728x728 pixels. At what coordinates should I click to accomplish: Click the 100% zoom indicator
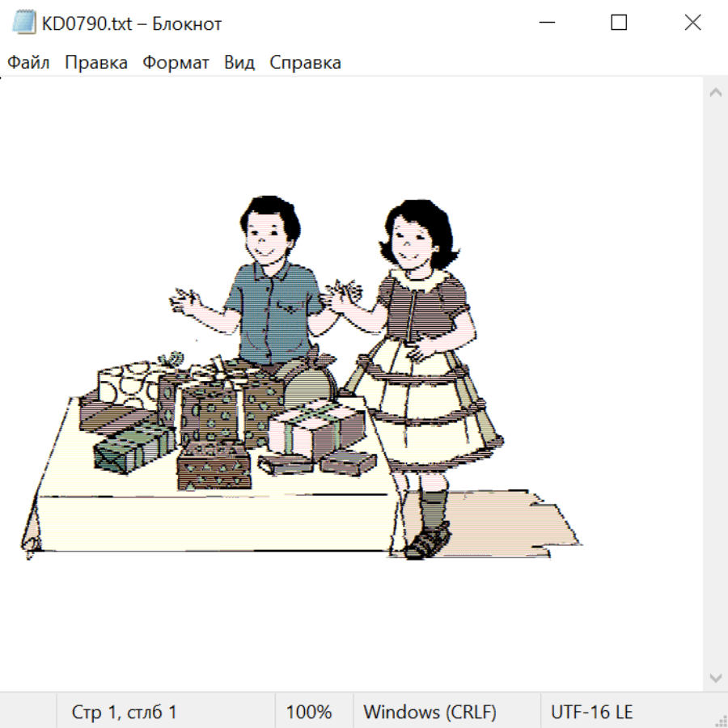[309, 713]
